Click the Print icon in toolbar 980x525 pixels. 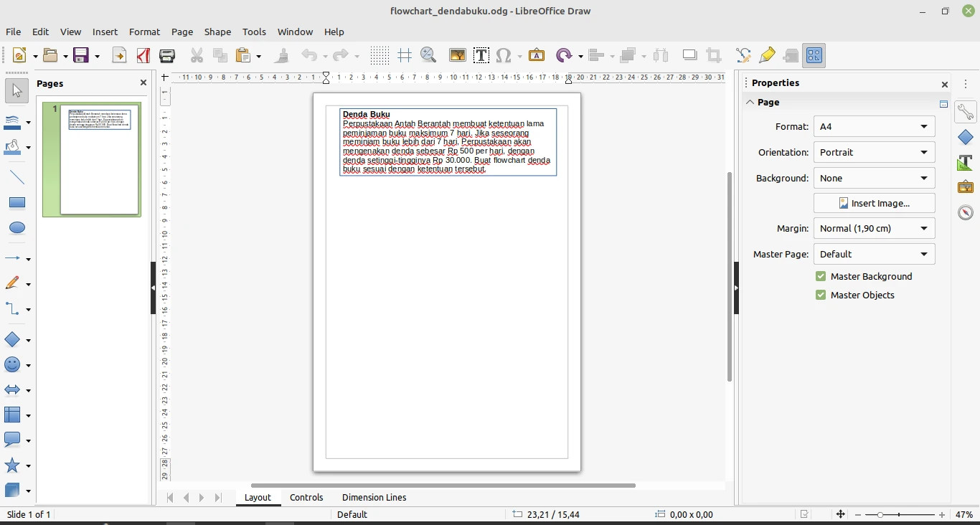tap(167, 55)
